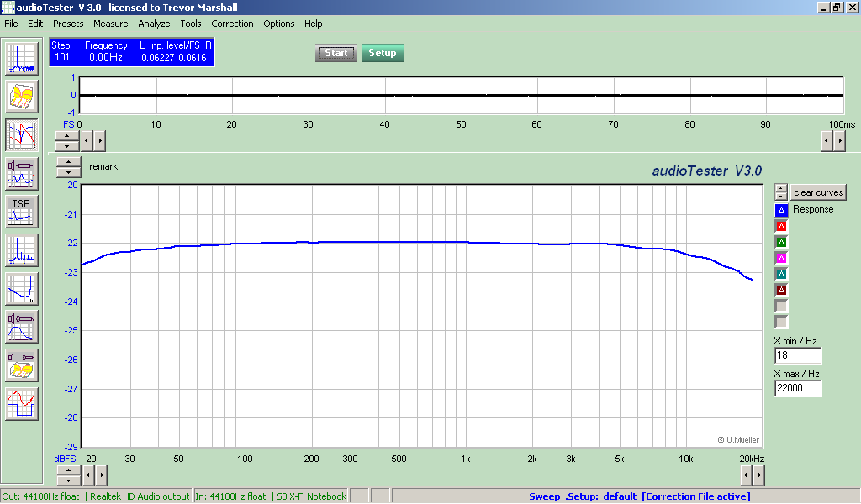This screenshot has width=861, height=504.
Task: Toggle the magenta A curve slot
Action: tap(781, 258)
